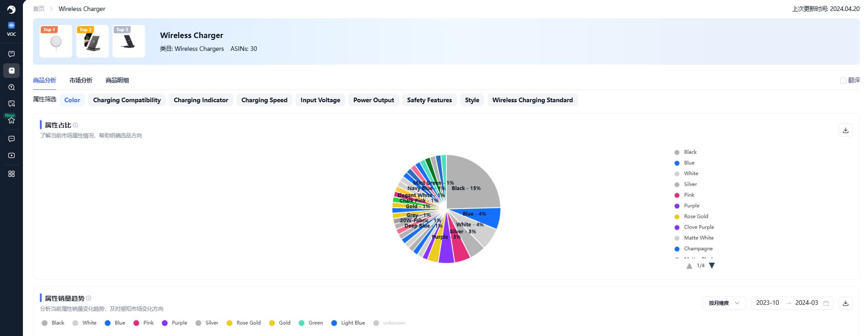
Task: Click the New star icon in sidebar
Action: (x=11, y=120)
